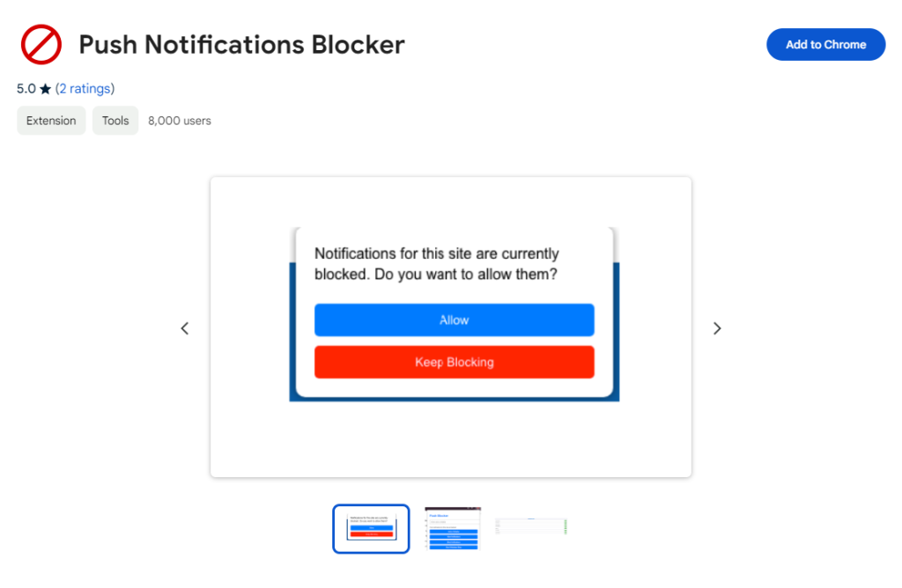The width and height of the screenshot is (902, 588).
Task: Select the Tools category chip
Action: pos(115,121)
